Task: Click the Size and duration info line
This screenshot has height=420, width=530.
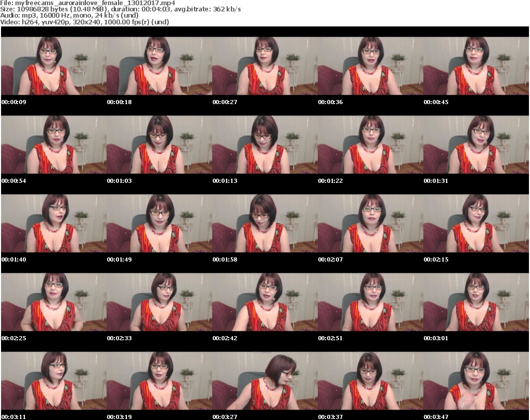Action: (120, 9)
